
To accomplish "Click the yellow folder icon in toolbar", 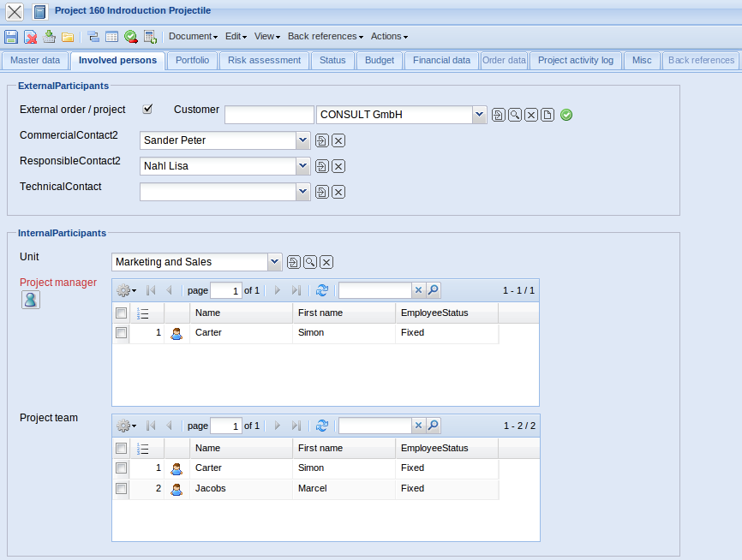I will click(x=67, y=37).
